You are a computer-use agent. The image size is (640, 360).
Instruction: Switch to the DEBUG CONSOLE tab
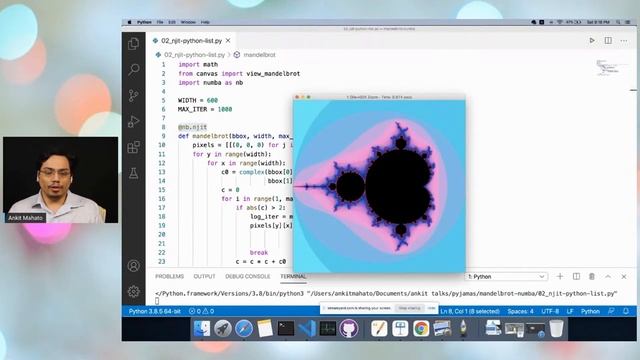(248, 276)
